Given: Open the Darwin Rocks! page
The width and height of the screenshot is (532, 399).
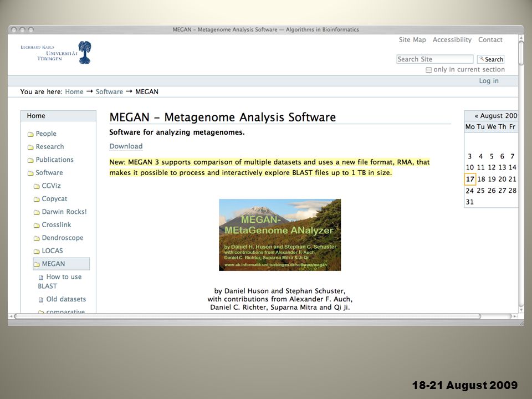Looking at the screenshot, I should click(x=64, y=212).
